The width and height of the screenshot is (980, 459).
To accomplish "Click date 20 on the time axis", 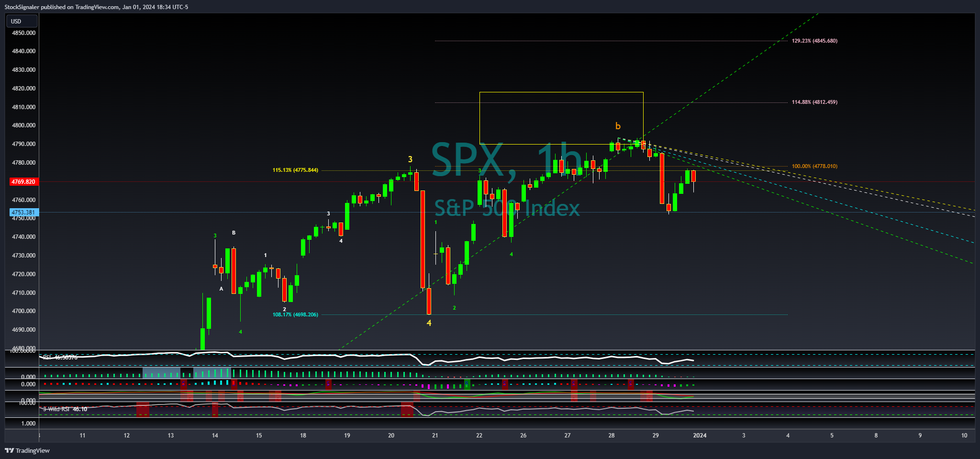I will click(x=391, y=436).
